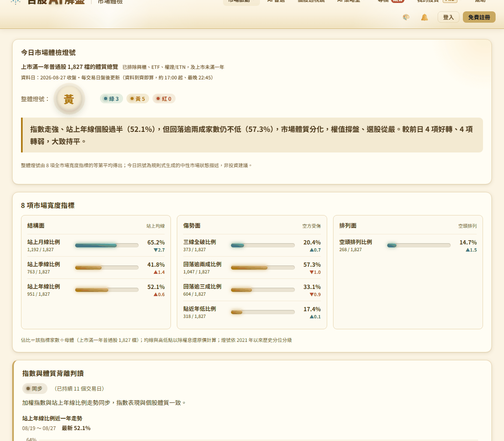Click the 14.7% value for 空頭排列比例
The width and height of the screenshot is (504, 441).
(468, 242)
